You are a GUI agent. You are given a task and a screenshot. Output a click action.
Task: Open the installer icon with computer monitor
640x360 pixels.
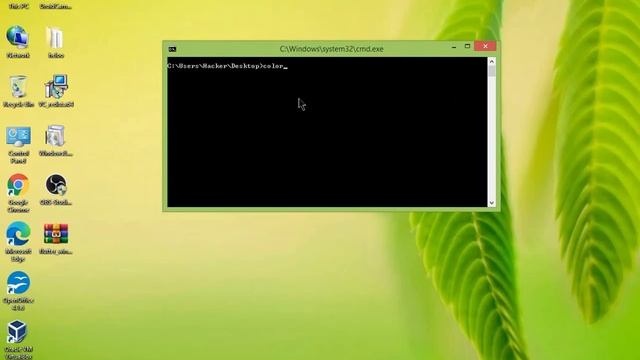(56, 91)
